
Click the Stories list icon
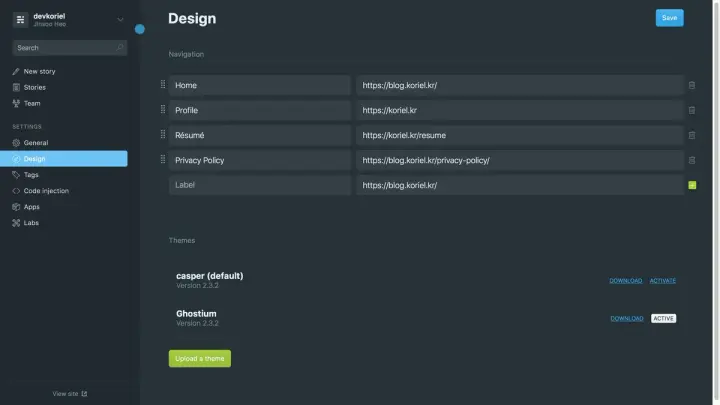pos(16,87)
